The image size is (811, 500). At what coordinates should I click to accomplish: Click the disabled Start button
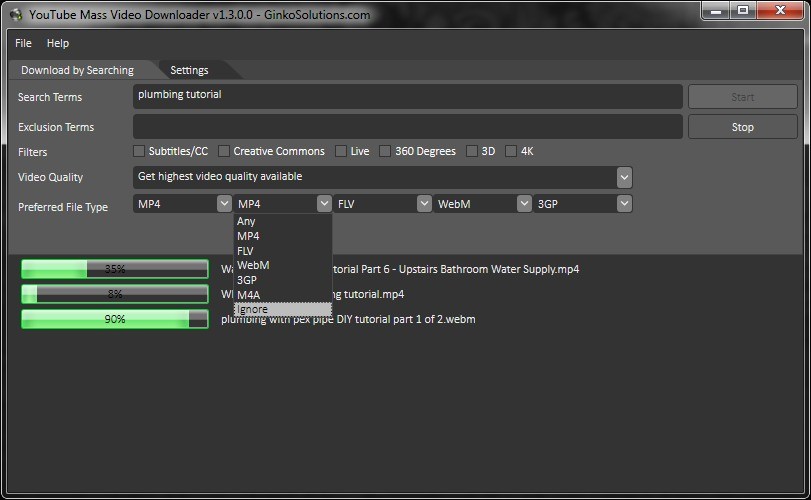pyautogui.click(x=742, y=97)
